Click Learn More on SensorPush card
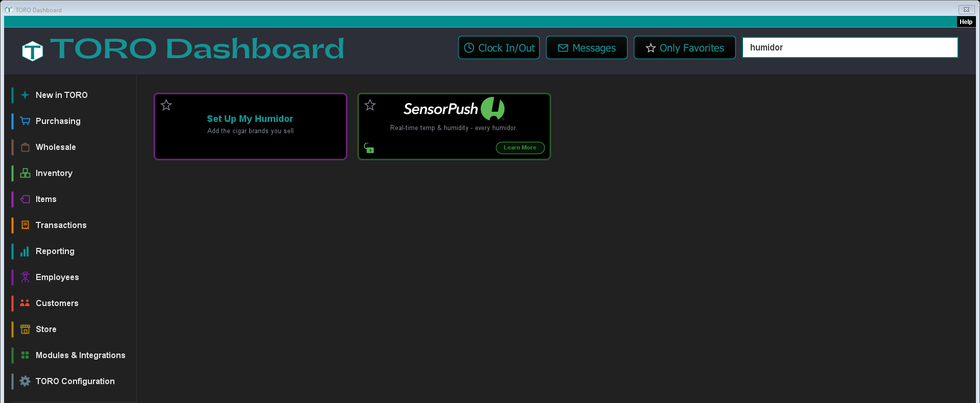Screen dimensions: 980x403 pos(520,147)
